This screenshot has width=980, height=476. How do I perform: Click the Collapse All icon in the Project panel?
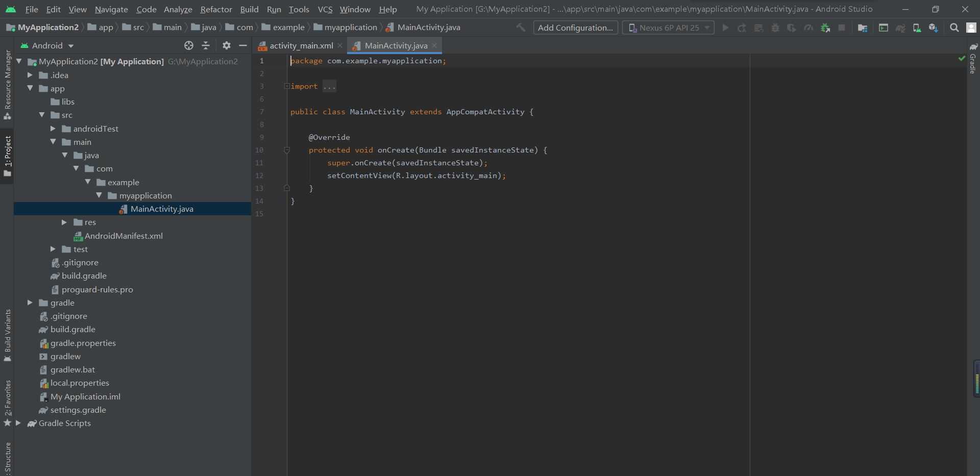(206, 45)
